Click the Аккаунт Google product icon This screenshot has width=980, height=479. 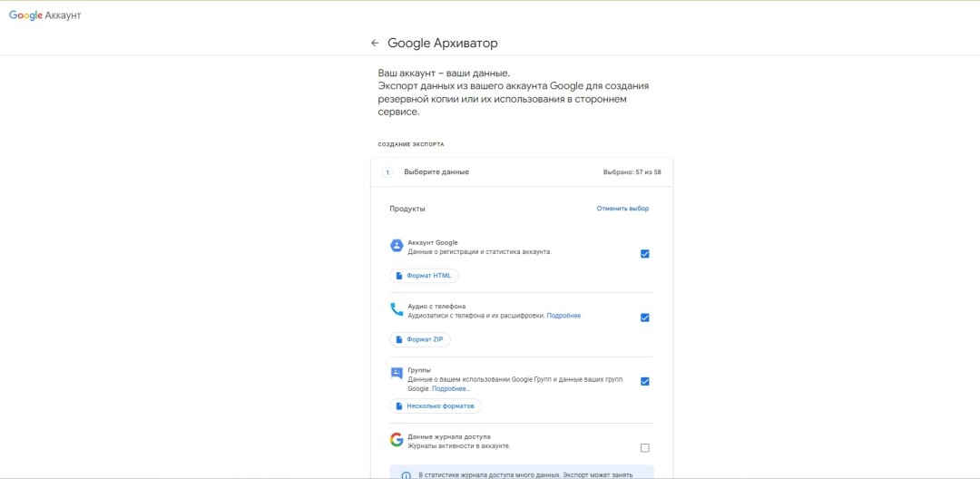(397, 246)
